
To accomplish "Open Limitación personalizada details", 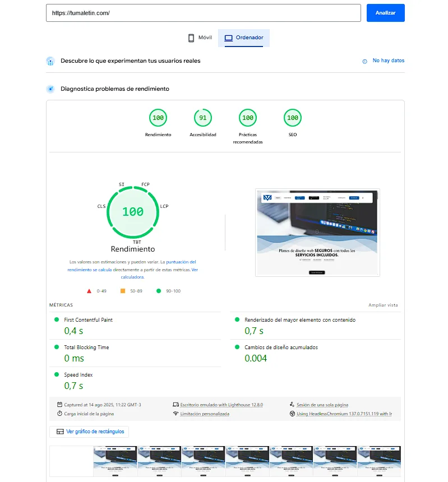I will pos(205,414).
